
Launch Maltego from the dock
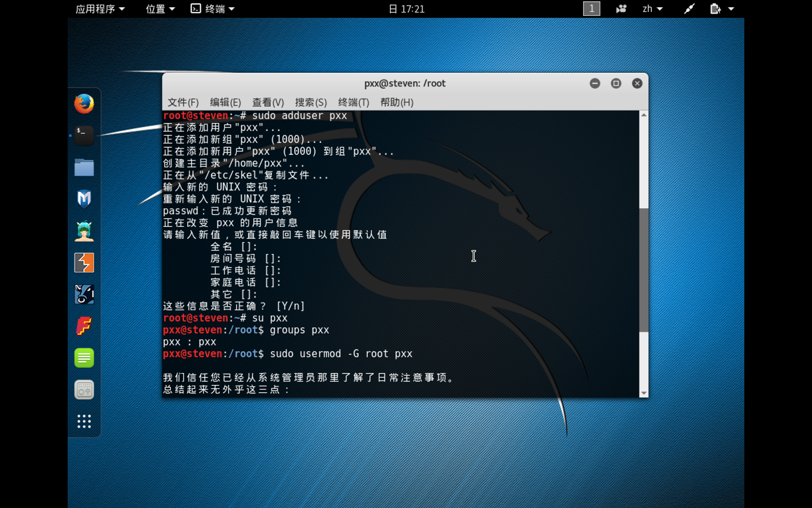click(84, 294)
